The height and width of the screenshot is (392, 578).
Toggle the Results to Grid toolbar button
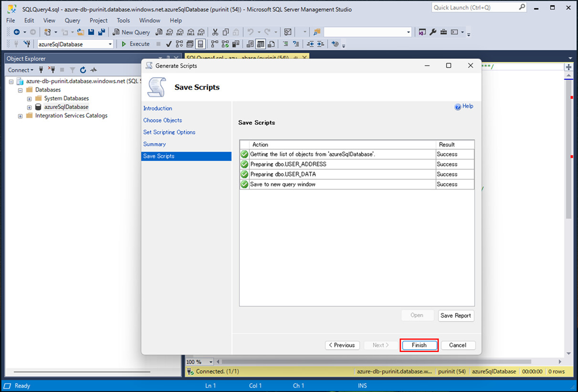[260, 44]
